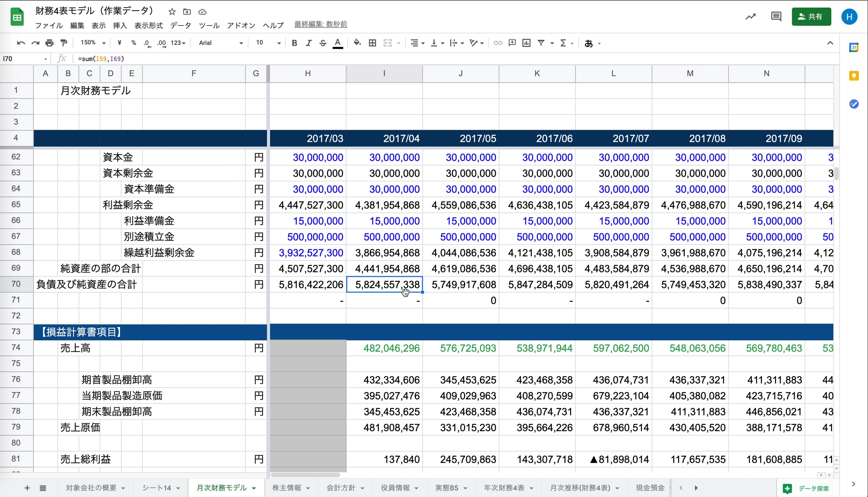Switch to the 株主情報 sheet tab
This screenshot has height=497, width=868.
click(287, 488)
